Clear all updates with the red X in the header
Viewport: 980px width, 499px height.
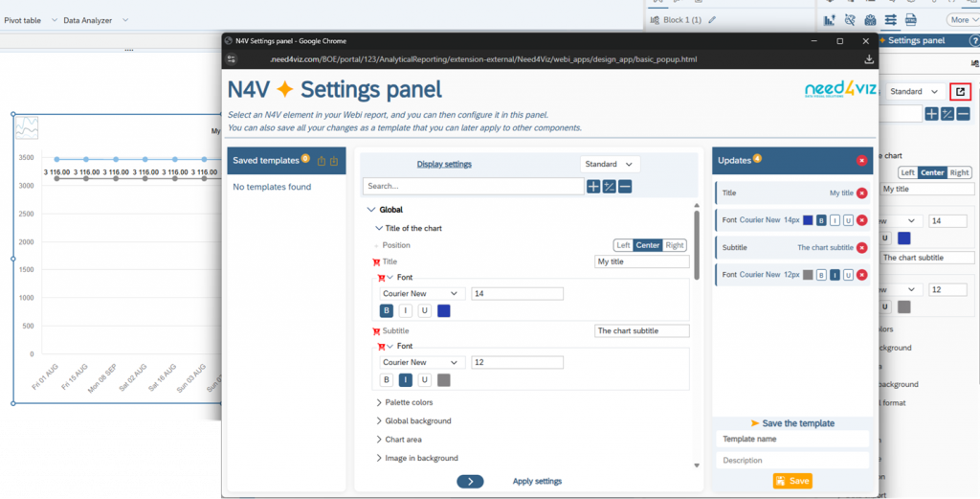point(862,161)
